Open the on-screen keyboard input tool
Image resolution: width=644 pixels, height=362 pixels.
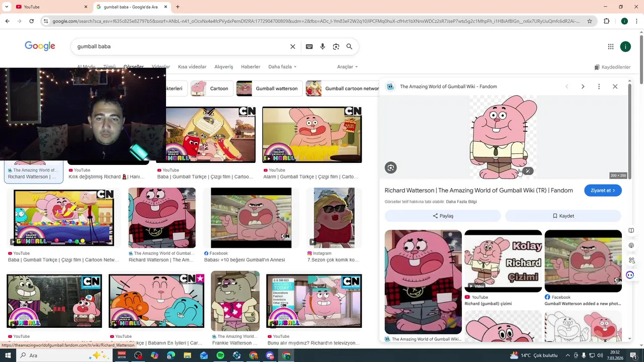click(x=309, y=46)
